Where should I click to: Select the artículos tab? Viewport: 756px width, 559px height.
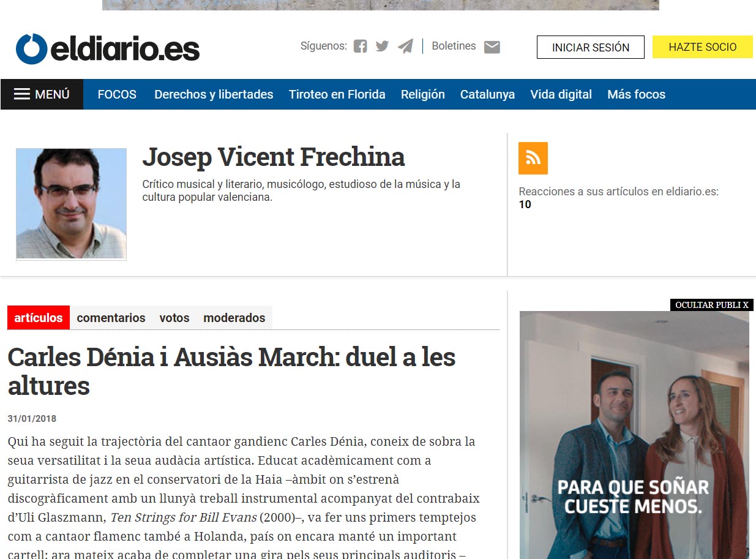point(39,318)
